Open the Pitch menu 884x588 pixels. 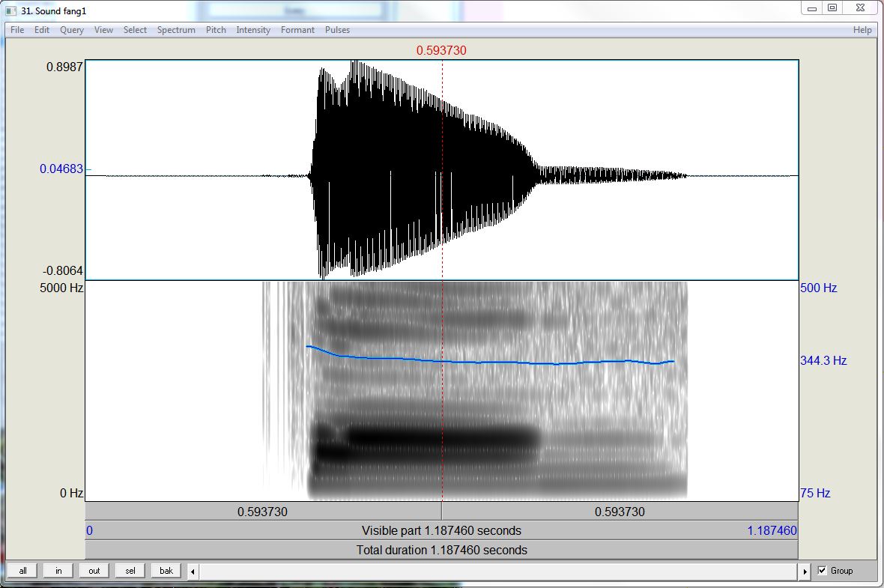pyautogui.click(x=215, y=30)
